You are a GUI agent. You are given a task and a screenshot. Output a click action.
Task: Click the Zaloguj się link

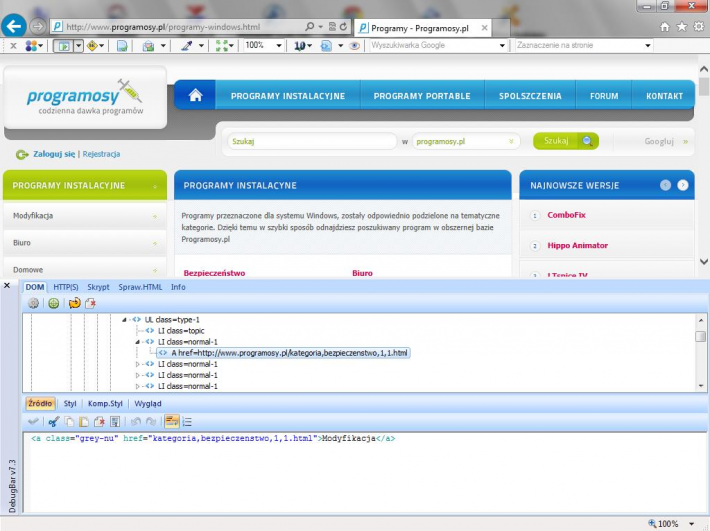click(54, 154)
